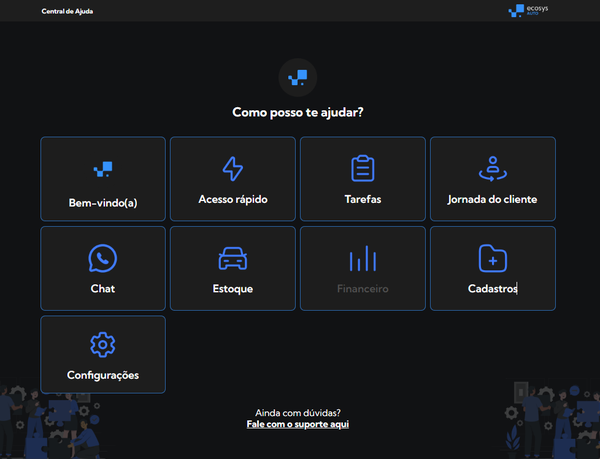This screenshot has height=459, width=600.
Task: Open the Bem-vindo(a) text label
Action: [102, 201]
